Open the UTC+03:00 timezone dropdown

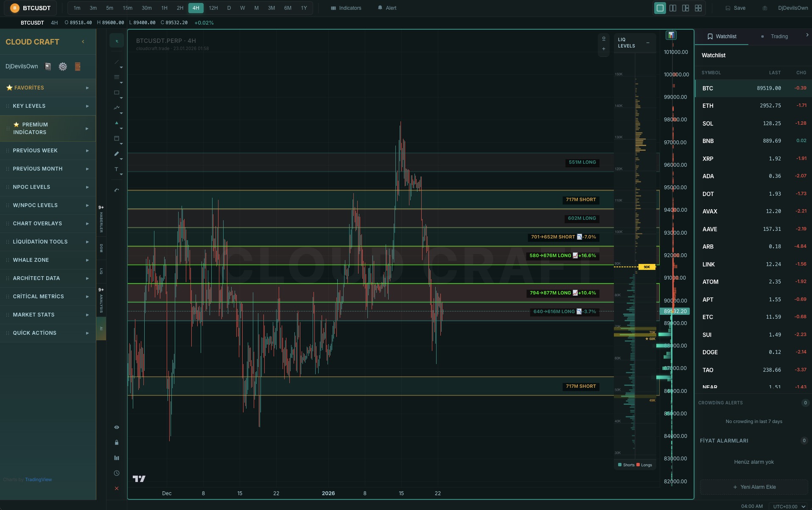[x=789, y=506]
